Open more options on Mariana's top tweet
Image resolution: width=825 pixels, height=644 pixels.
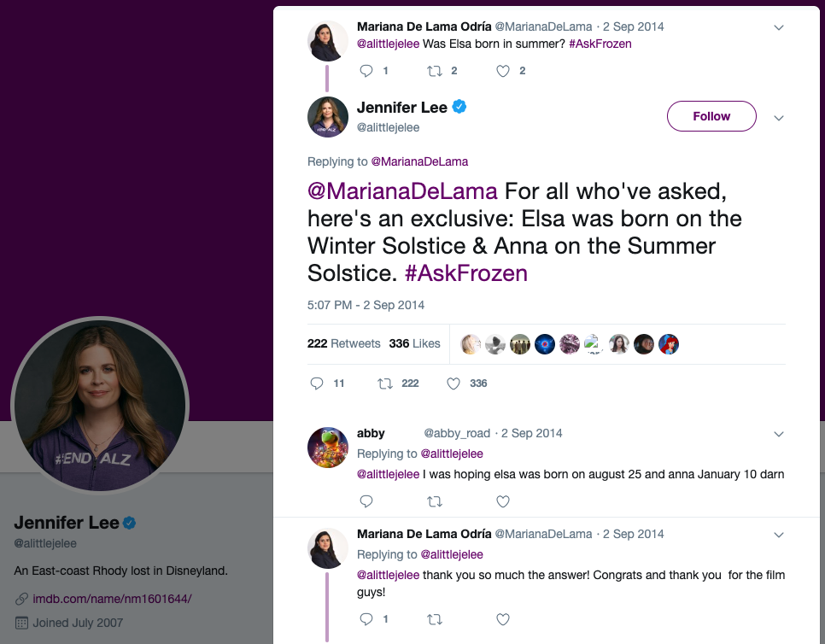[x=778, y=28]
